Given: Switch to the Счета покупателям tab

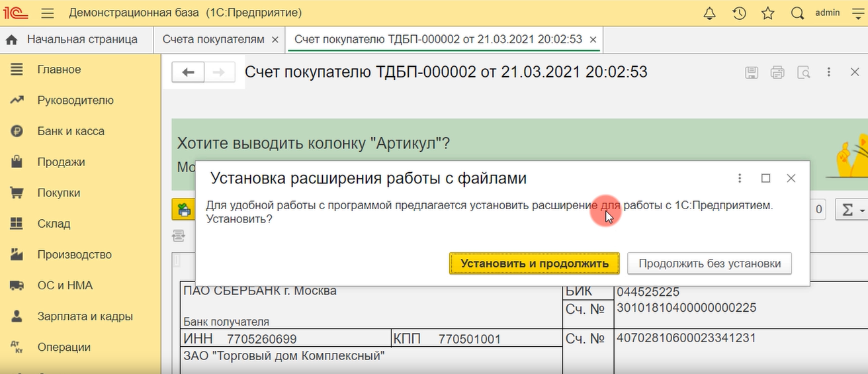Looking at the screenshot, I should tap(214, 40).
